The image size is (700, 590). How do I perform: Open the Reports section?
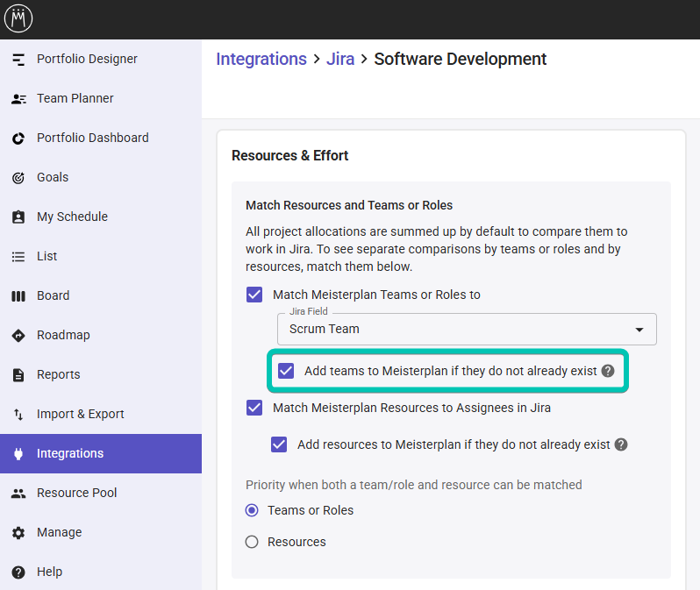point(101,374)
